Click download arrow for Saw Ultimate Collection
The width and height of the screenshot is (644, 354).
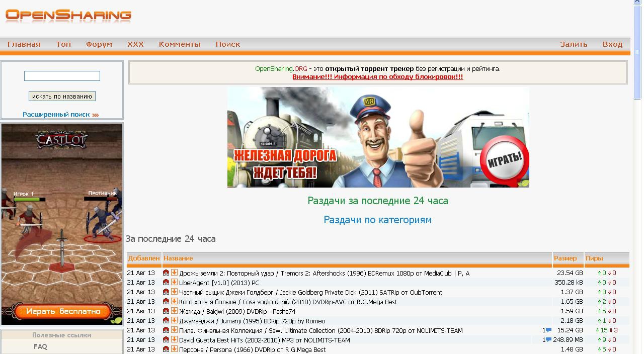click(x=174, y=330)
